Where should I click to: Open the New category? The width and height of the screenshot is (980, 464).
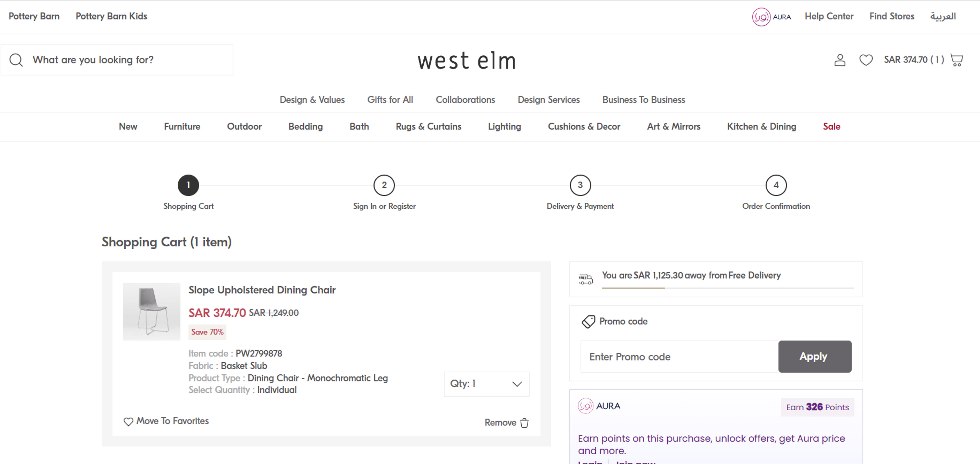pos(128,126)
